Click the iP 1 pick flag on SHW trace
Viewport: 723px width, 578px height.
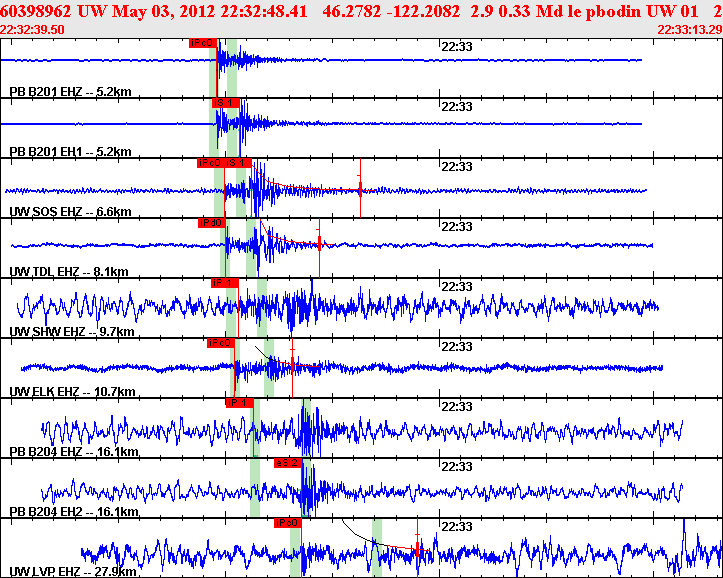click(x=225, y=283)
